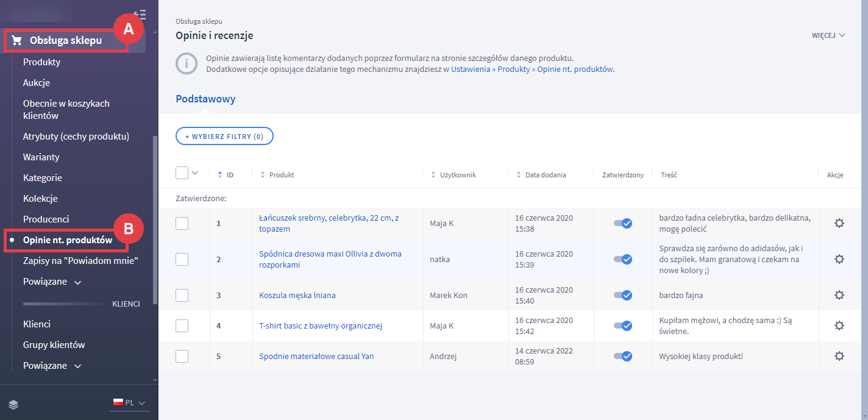Screen dimensions: 868x420
Task: Open bulk selection dropdown arrow in header
Action: (195, 173)
